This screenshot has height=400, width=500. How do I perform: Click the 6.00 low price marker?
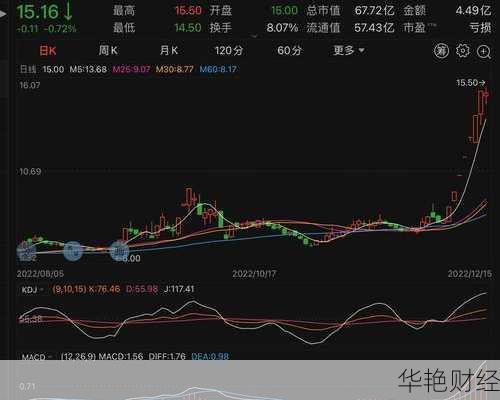132,258
